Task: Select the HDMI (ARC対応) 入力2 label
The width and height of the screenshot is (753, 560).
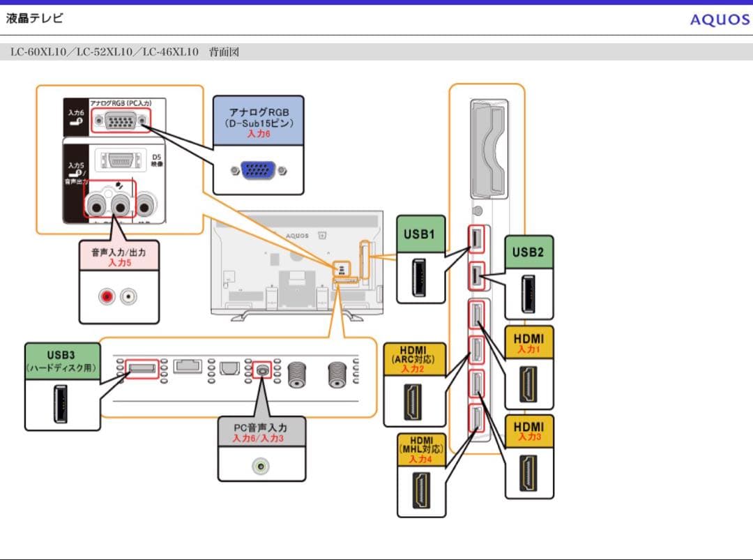Action: (x=414, y=358)
